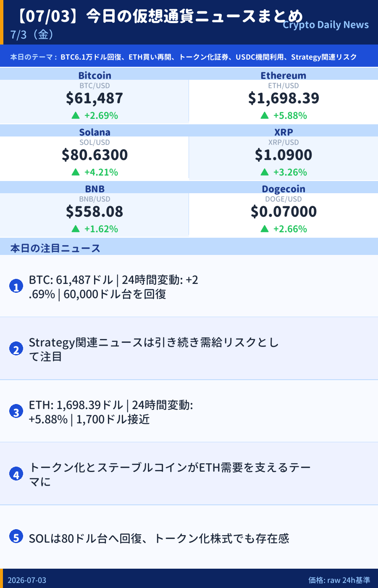Open the Solana $80.6300 price

(x=94, y=155)
